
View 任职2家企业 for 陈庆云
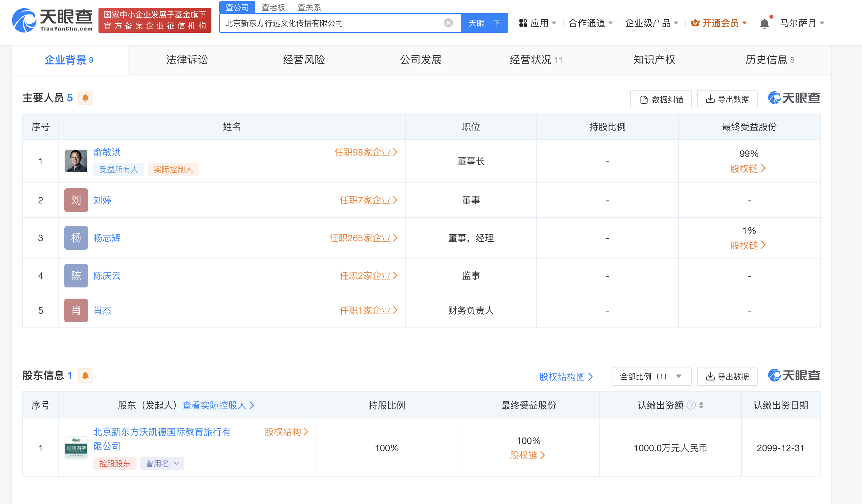point(368,276)
